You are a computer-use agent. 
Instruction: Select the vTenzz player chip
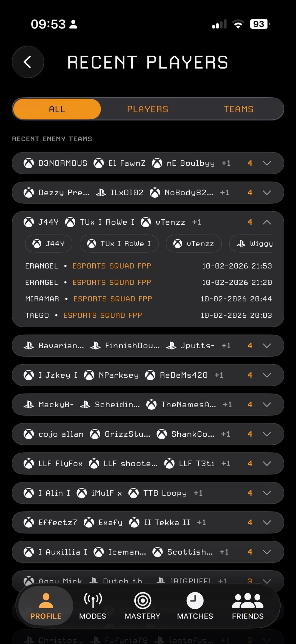click(x=194, y=244)
